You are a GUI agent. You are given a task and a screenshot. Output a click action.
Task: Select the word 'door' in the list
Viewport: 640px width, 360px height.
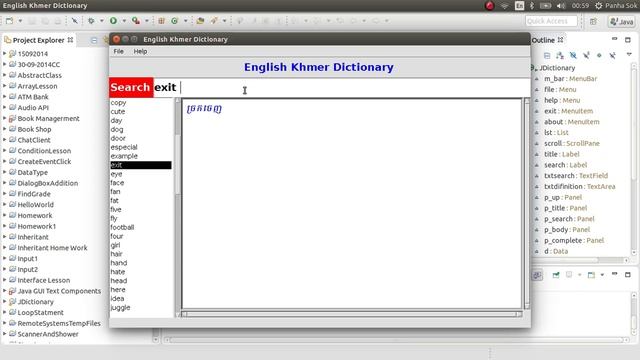click(118, 138)
